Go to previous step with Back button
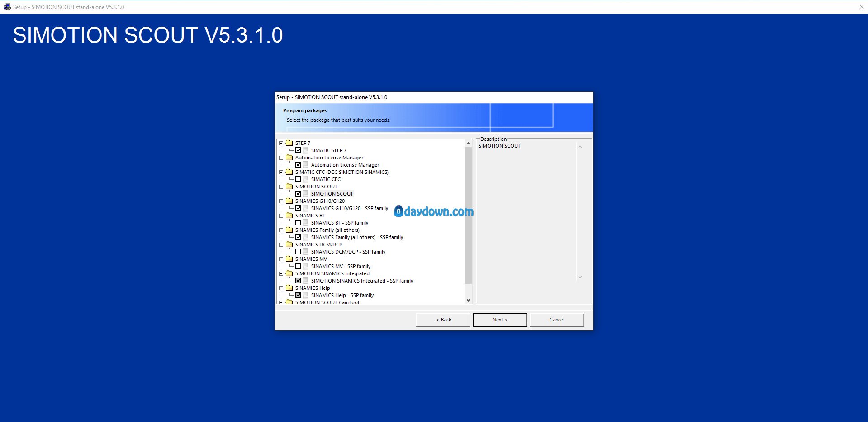This screenshot has width=868, height=422. pyautogui.click(x=443, y=320)
